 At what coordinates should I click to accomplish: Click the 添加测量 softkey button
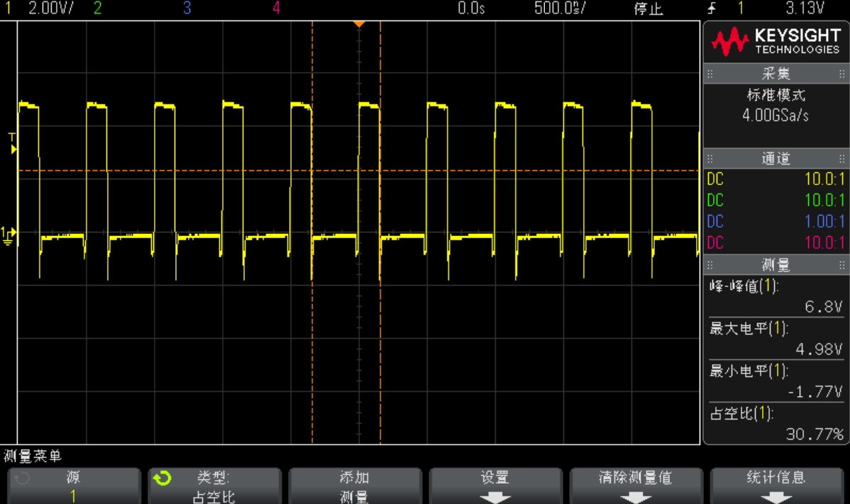tap(355, 486)
